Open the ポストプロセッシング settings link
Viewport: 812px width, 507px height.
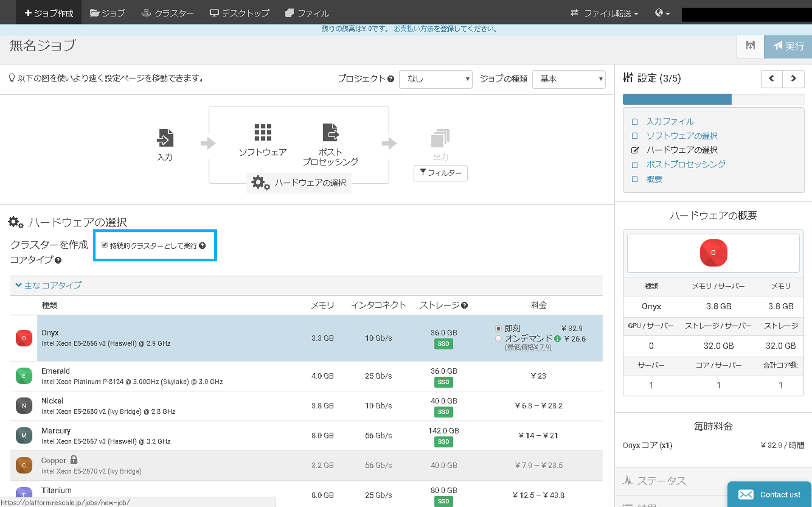tap(686, 164)
